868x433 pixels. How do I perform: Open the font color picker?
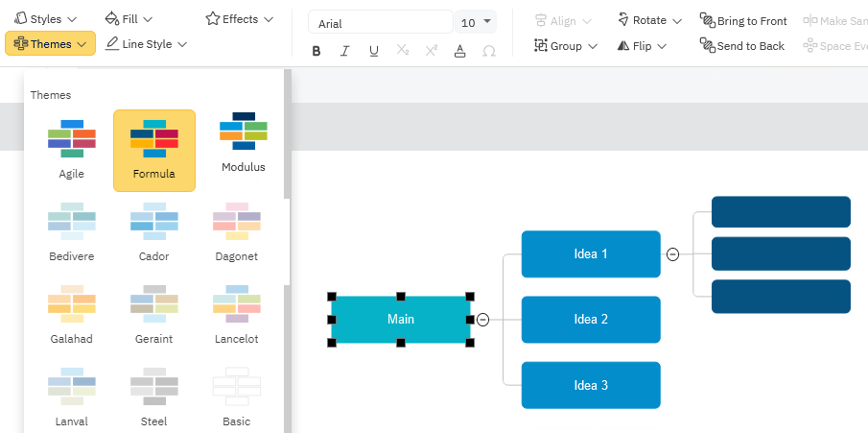[x=459, y=51]
